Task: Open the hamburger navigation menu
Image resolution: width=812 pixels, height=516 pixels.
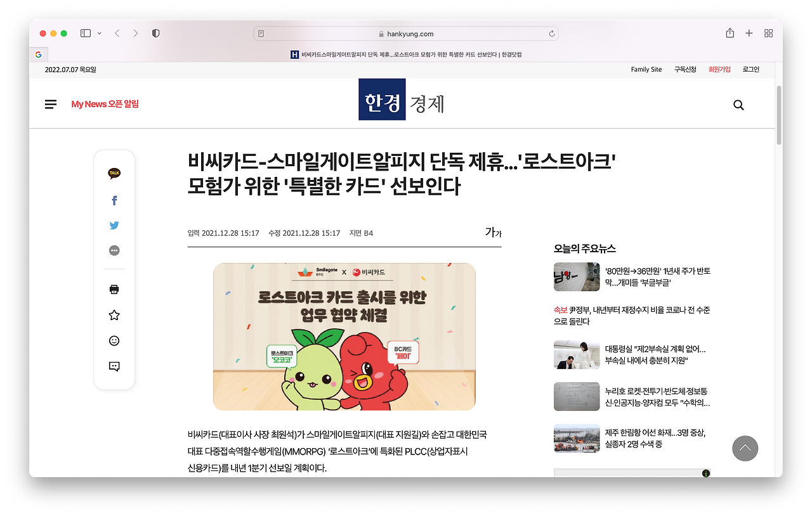Action: [x=51, y=104]
